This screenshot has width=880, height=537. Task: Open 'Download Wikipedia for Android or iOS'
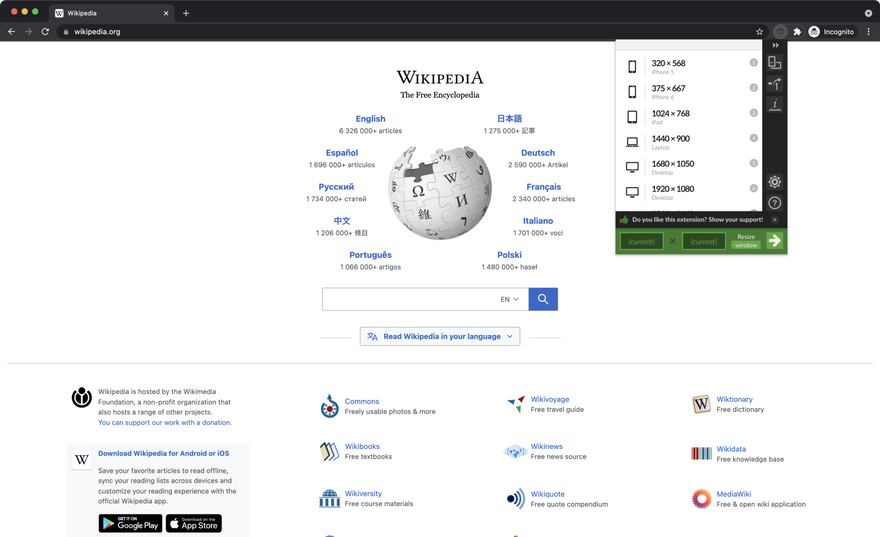pyautogui.click(x=163, y=453)
